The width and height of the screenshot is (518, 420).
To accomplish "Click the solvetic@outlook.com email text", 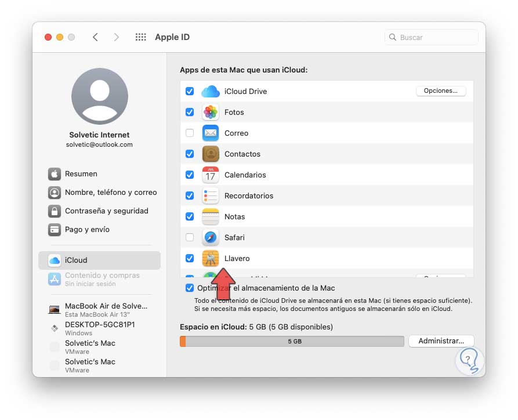I will 99,144.
